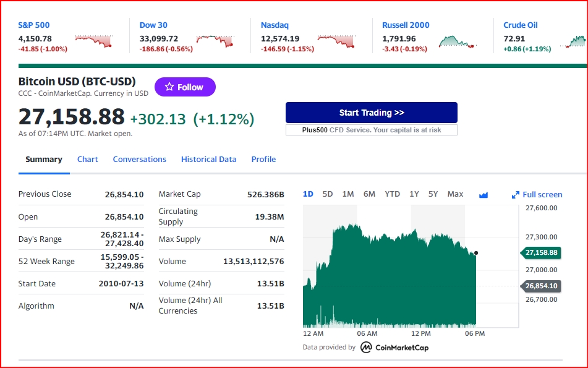Open the Chart tab
Viewport: 588px width, 368px height.
coord(87,159)
